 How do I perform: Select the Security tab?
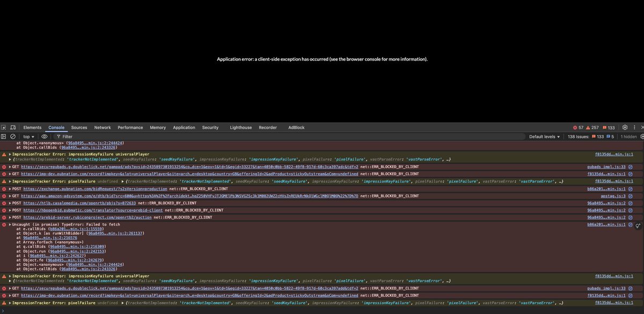pyautogui.click(x=210, y=127)
